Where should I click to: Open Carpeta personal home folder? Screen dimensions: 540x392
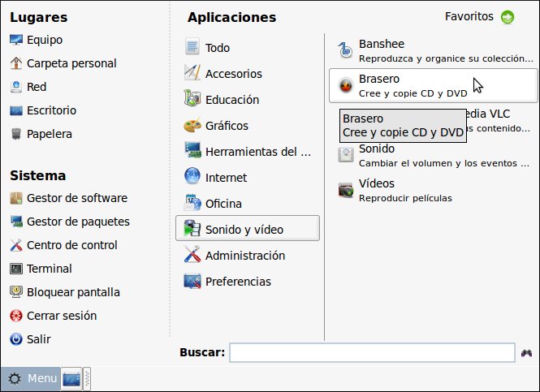click(x=71, y=63)
